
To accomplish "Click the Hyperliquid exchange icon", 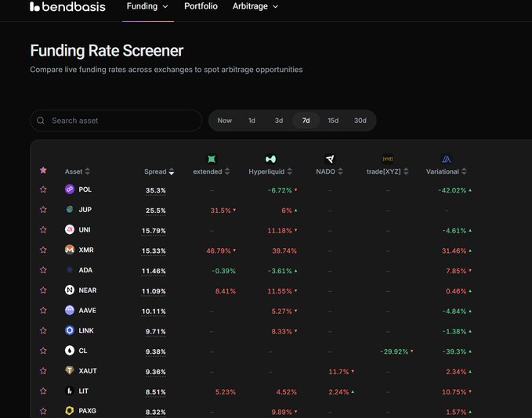I will [x=270, y=159].
